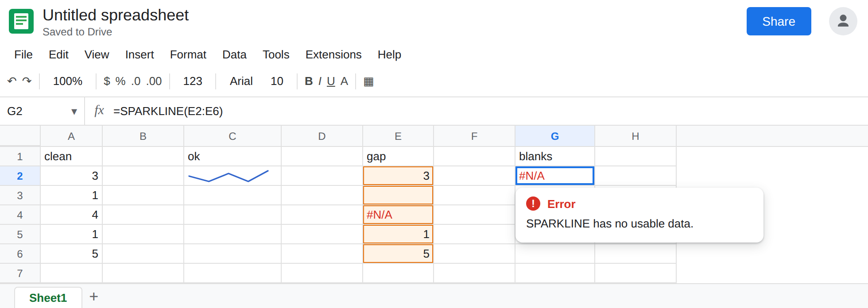Screen dimensions: 868x308
Task: Open the Data menu
Action: [234, 54]
